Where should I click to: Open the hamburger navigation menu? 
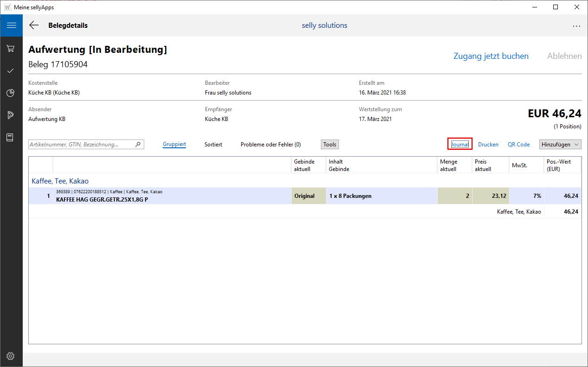pyautogui.click(x=11, y=25)
